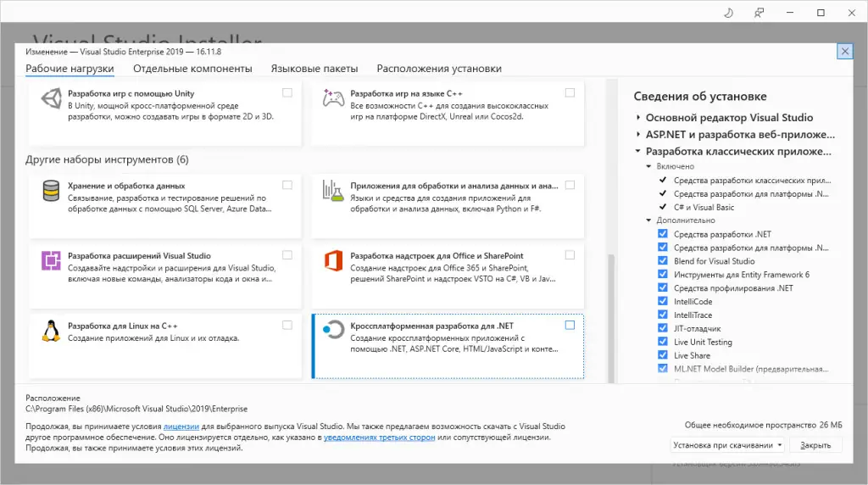Click the Сведения об установке heading
Screen dimensions: 868x485
tap(700, 97)
